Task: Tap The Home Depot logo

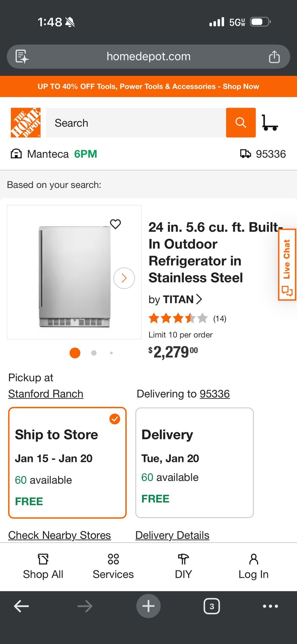Action: click(26, 123)
